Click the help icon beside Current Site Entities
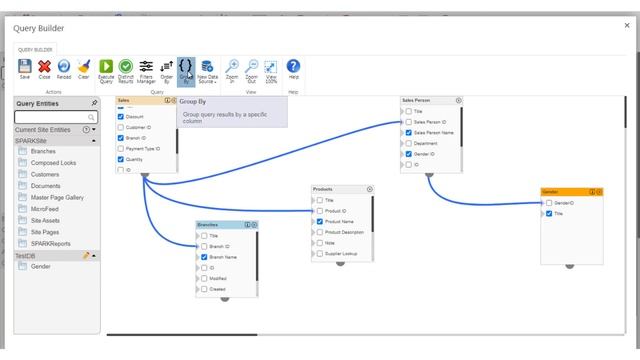640x360 pixels. tap(86, 129)
